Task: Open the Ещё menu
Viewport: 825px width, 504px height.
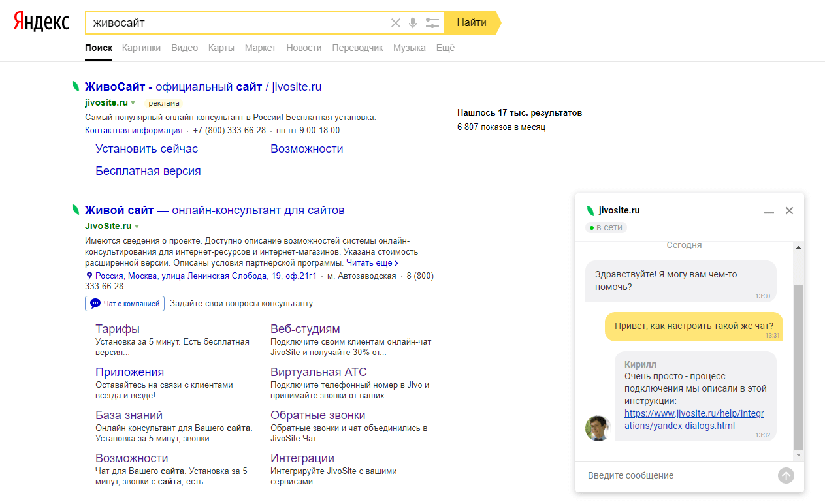Action: 445,48
